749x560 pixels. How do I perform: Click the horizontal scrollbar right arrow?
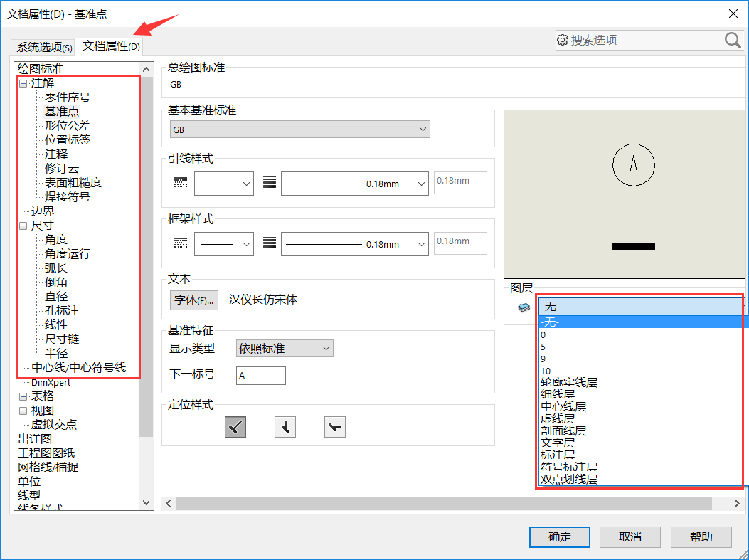(737, 503)
